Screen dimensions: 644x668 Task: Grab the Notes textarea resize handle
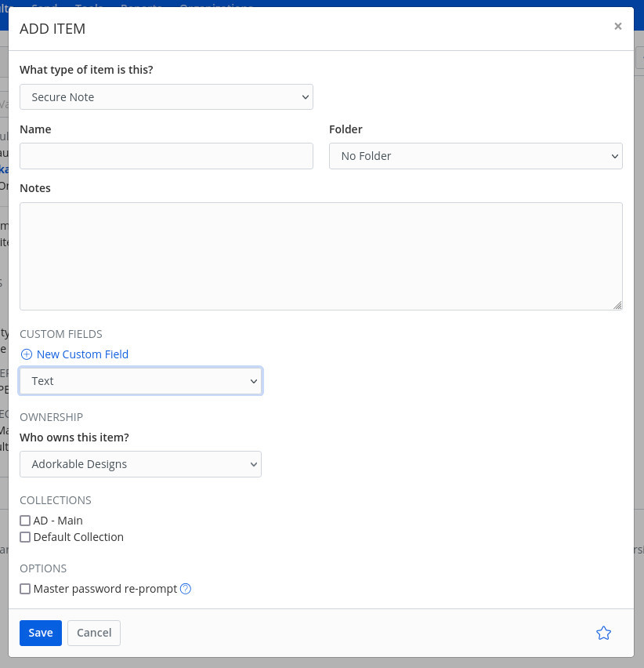coord(617,305)
